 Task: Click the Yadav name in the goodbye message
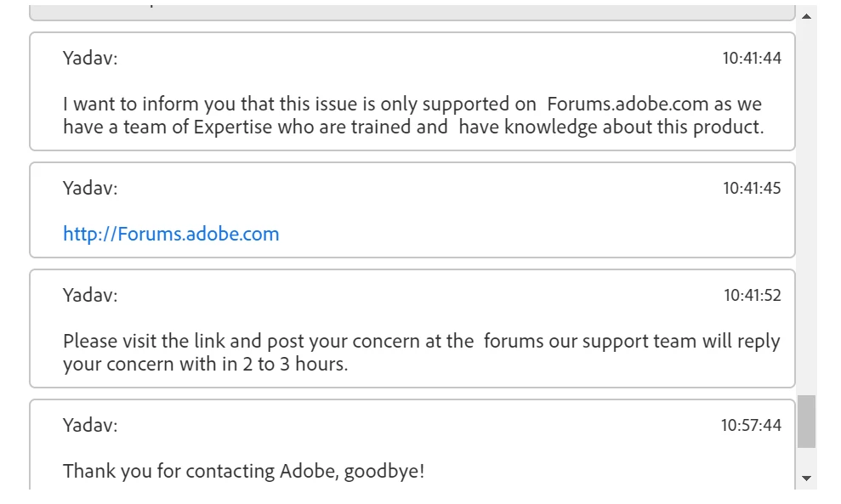(90, 425)
